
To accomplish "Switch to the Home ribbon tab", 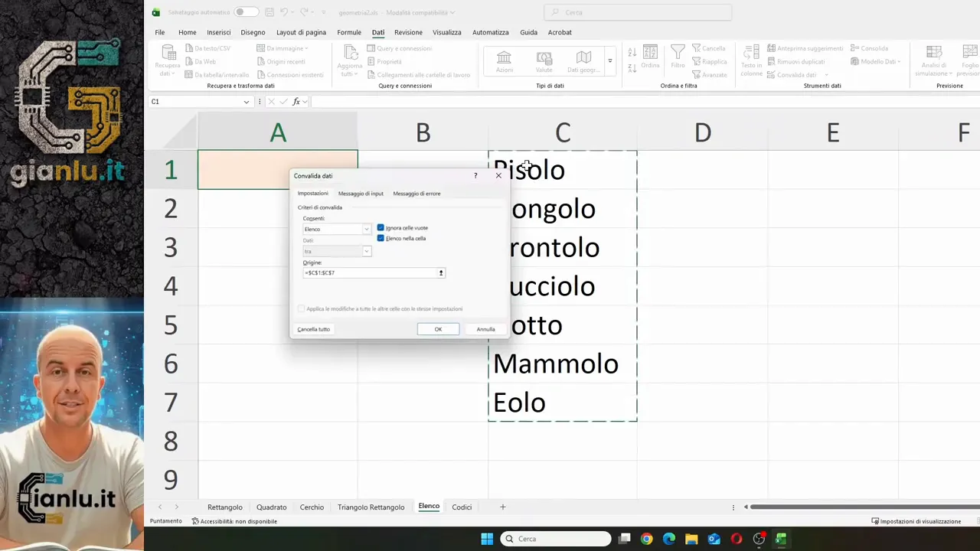I will click(188, 32).
